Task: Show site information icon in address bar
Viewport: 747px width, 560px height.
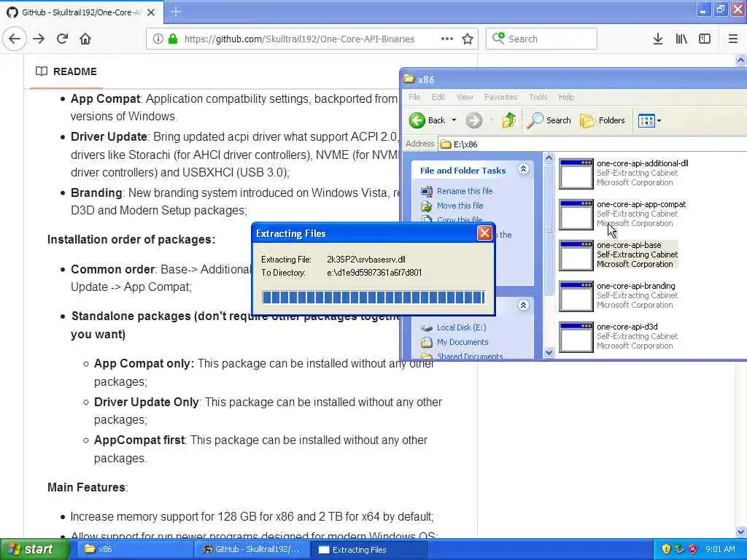Action: pyautogui.click(x=158, y=39)
